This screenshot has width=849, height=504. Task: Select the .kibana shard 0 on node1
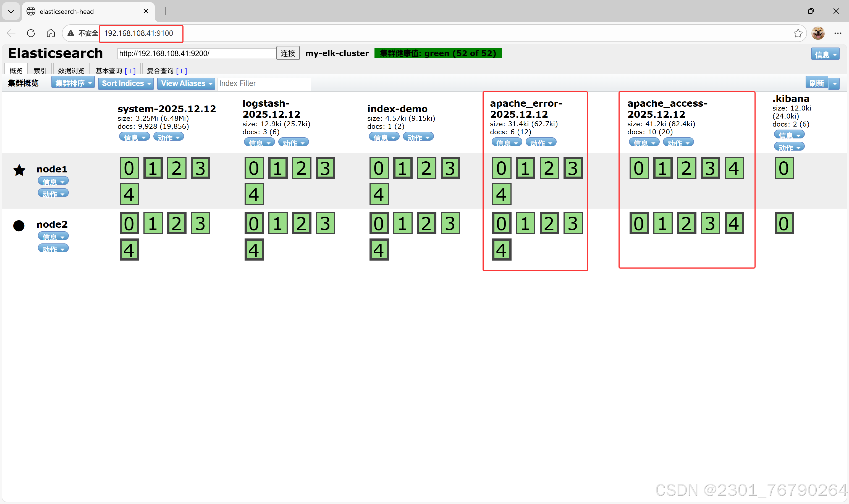(x=784, y=168)
